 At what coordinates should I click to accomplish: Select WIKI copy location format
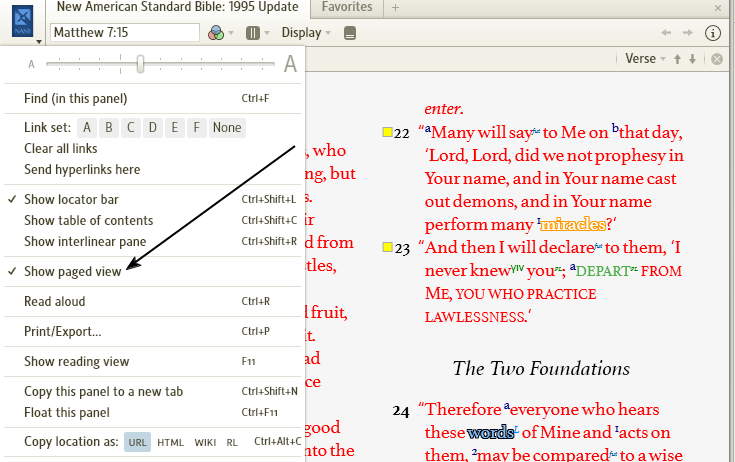pyautogui.click(x=205, y=442)
